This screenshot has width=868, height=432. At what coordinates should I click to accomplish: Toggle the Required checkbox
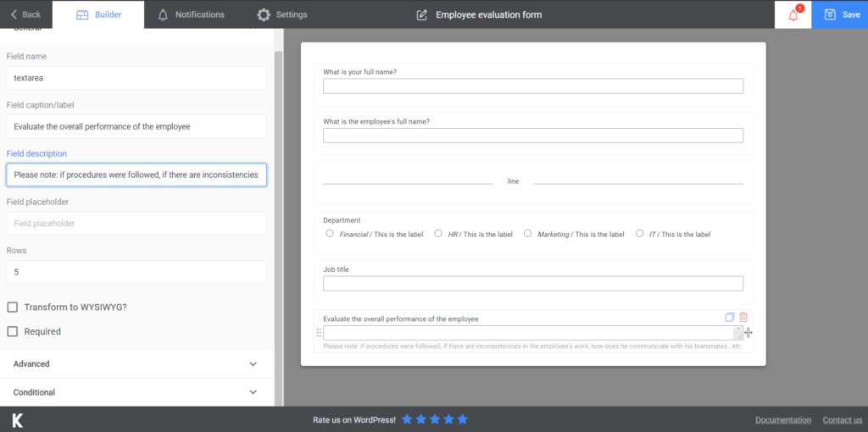(x=12, y=331)
